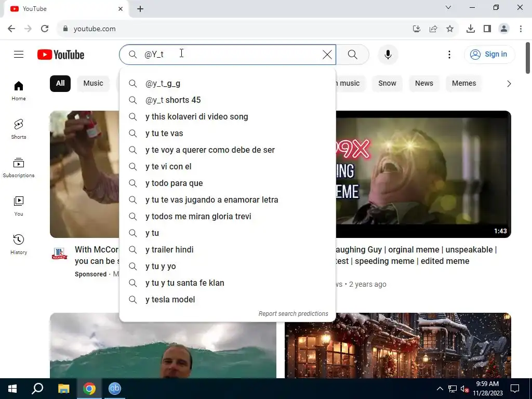
Task: Open the YouTube guide hamburger menu
Action: point(19,54)
